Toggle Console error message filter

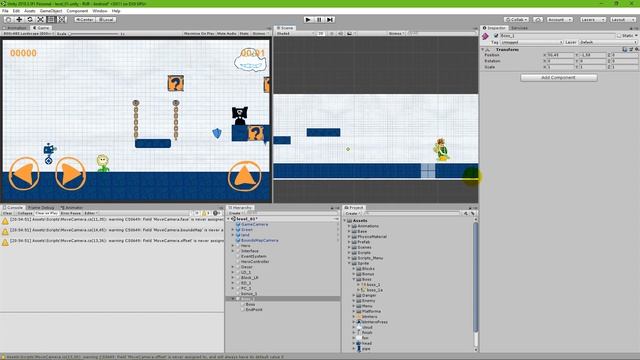pyautogui.click(x=217, y=213)
